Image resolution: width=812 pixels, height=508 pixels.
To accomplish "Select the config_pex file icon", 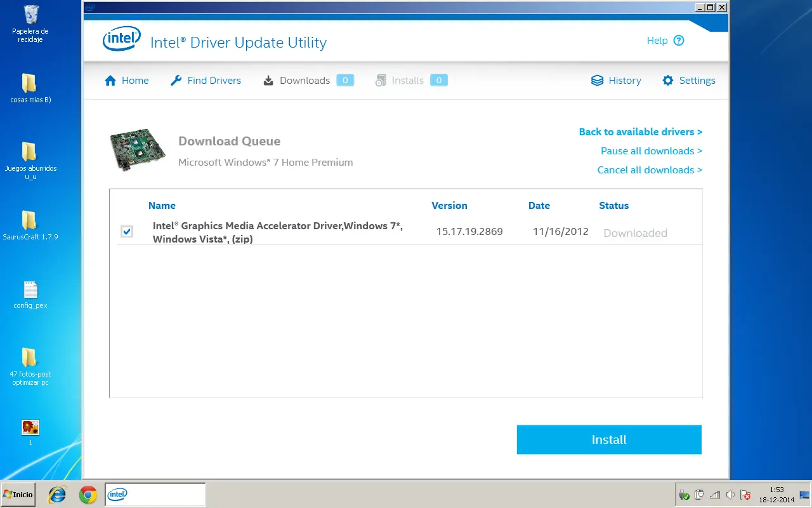I will pyautogui.click(x=30, y=295).
